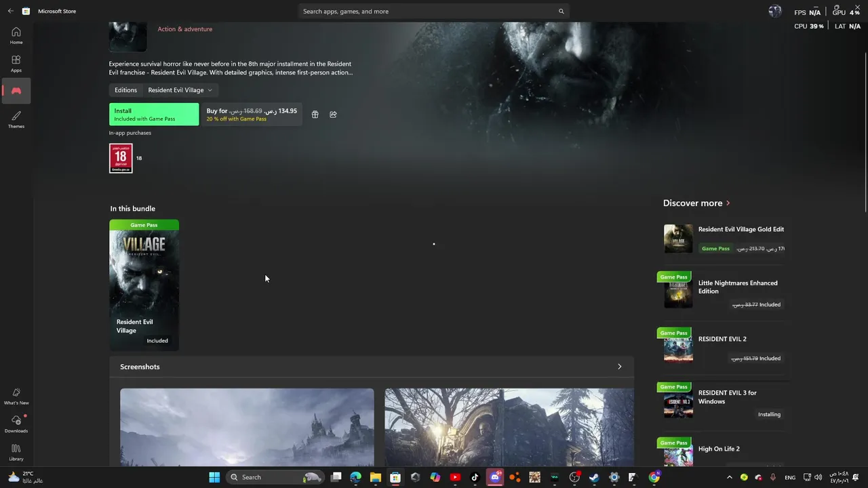Click the 18 age rating badge
The width and height of the screenshot is (868, 488).
(121, 158)
